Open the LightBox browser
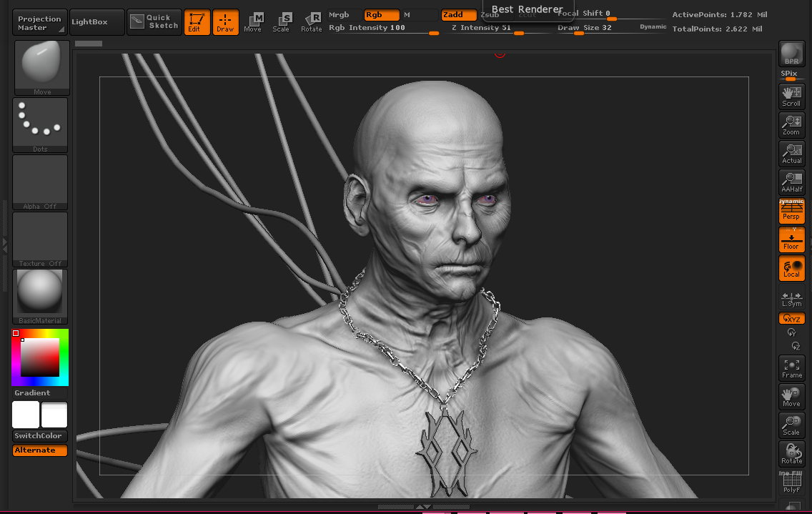This screenshot has height=514, width=812. pos(96,22)
